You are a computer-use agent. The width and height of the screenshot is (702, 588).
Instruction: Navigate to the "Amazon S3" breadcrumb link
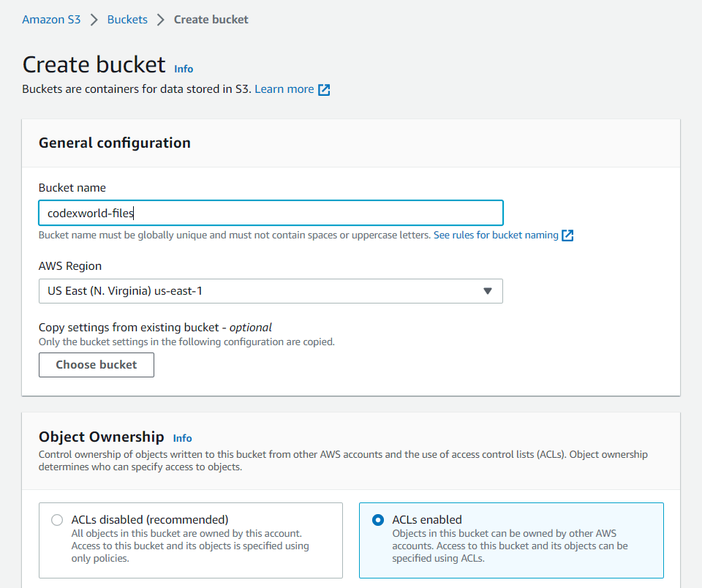click(x=51, y=19)
